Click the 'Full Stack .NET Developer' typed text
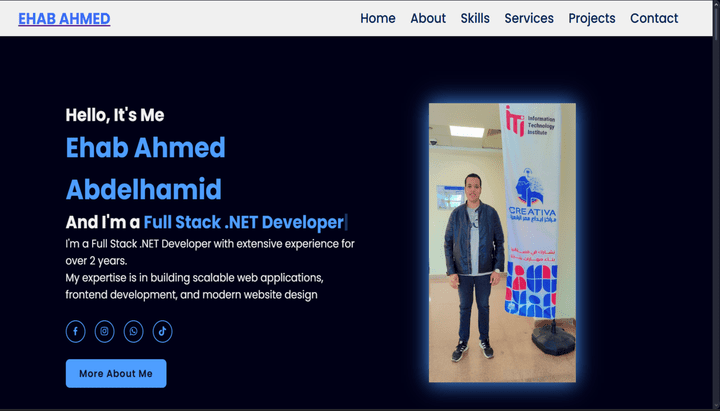The image size is (720, 411). click(244, 222)
